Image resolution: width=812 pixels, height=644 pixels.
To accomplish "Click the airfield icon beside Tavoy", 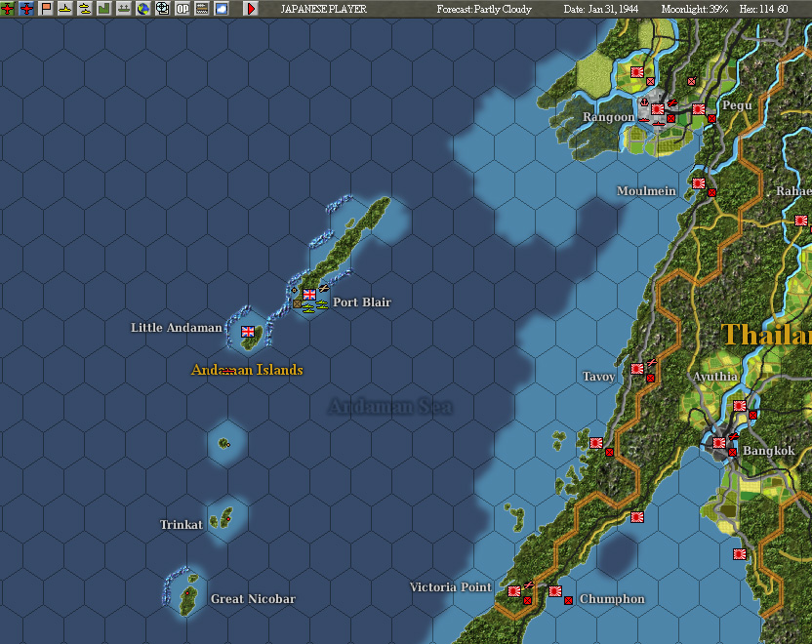I will [652, 363].
